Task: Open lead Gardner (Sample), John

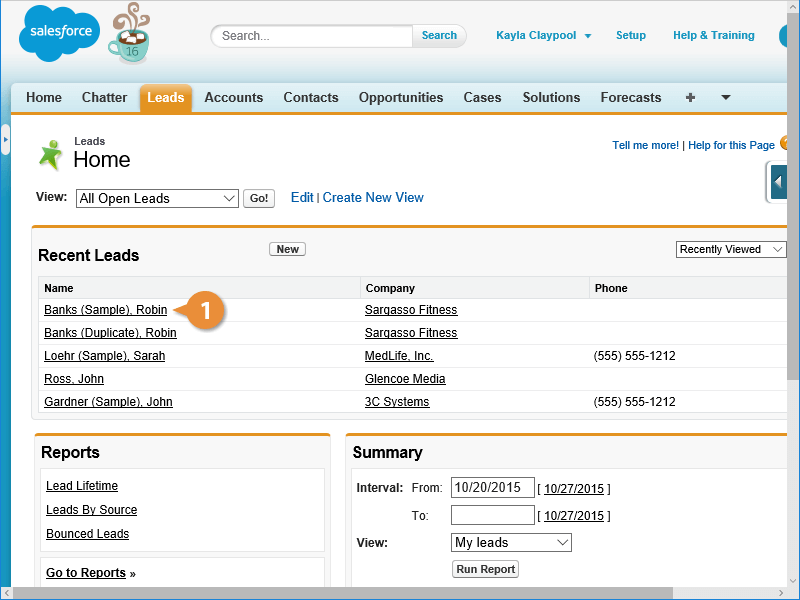Action: 108,402
